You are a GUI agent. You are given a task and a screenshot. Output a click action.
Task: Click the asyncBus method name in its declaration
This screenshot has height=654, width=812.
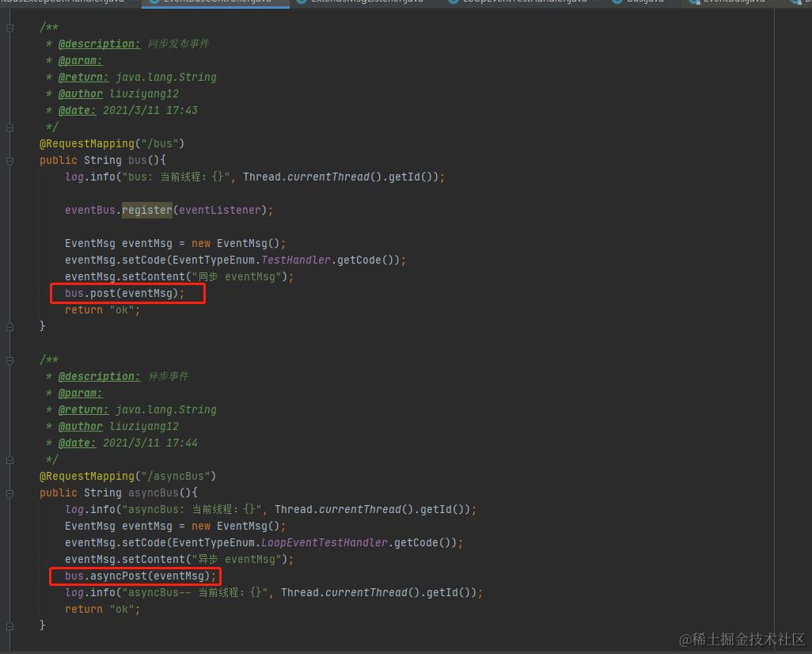154,492
